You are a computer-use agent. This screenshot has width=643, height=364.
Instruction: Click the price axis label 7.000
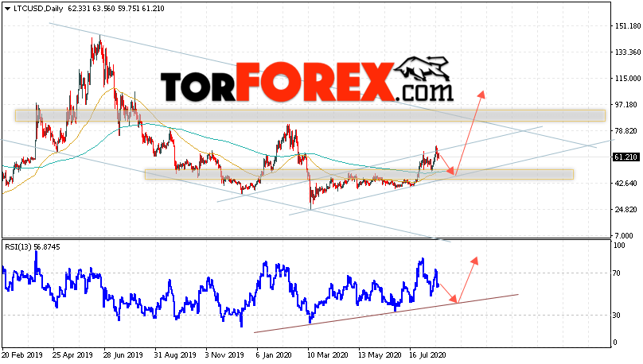pyautogui.click(x=625, y=236)
